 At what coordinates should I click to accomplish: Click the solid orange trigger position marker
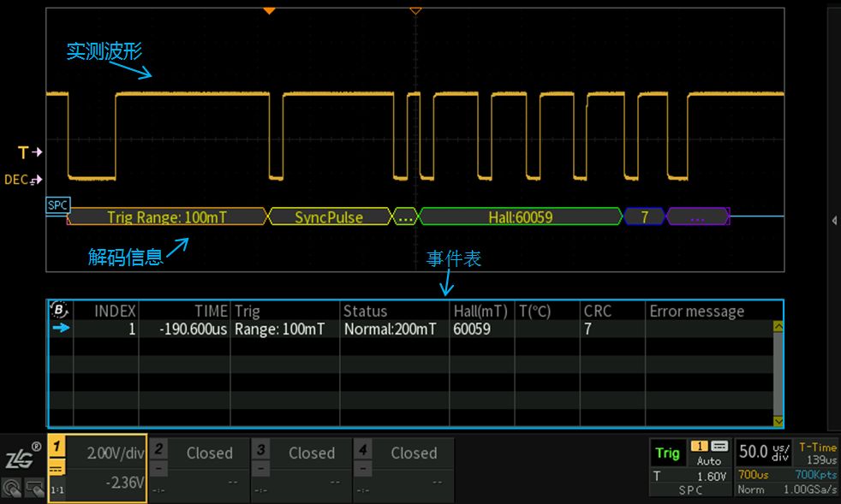click(269, 10)
